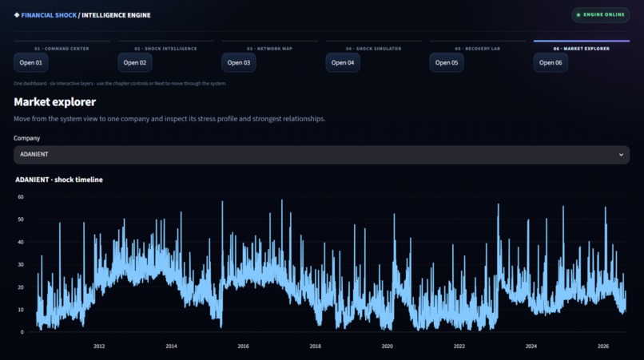Click the 2014 label on the x-axis
This screenshot has width=644, height=360.
pyautogui.click(x=171, y=346)
